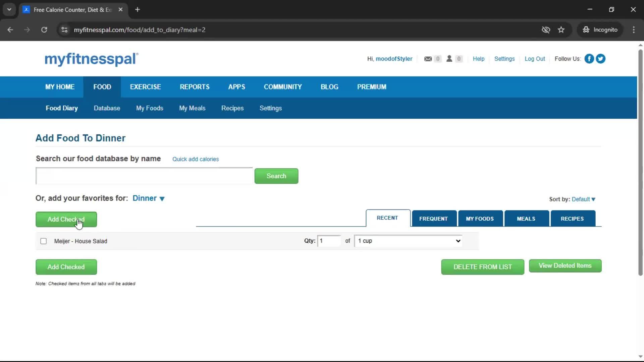Go to Database sub-menu item
This screenshot has height=362, width=644.
(107, 108)
